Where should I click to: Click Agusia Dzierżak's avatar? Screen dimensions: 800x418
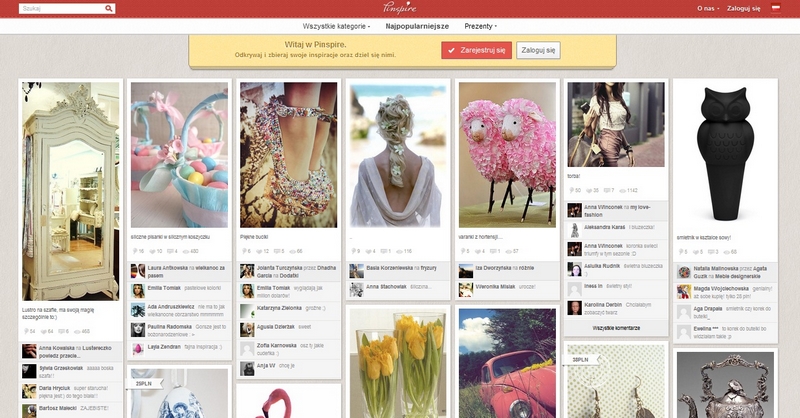pos(247,330)
